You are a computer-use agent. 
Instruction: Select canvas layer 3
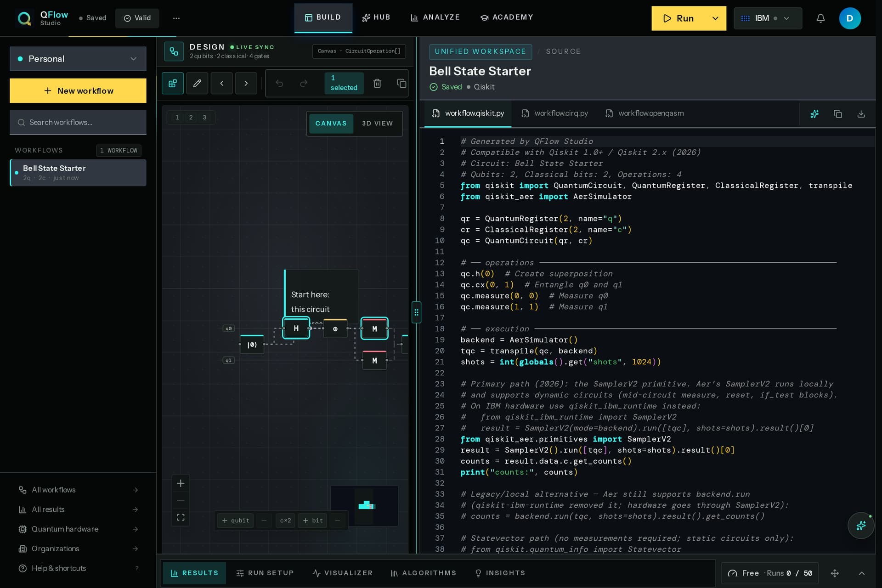[204, 118]
